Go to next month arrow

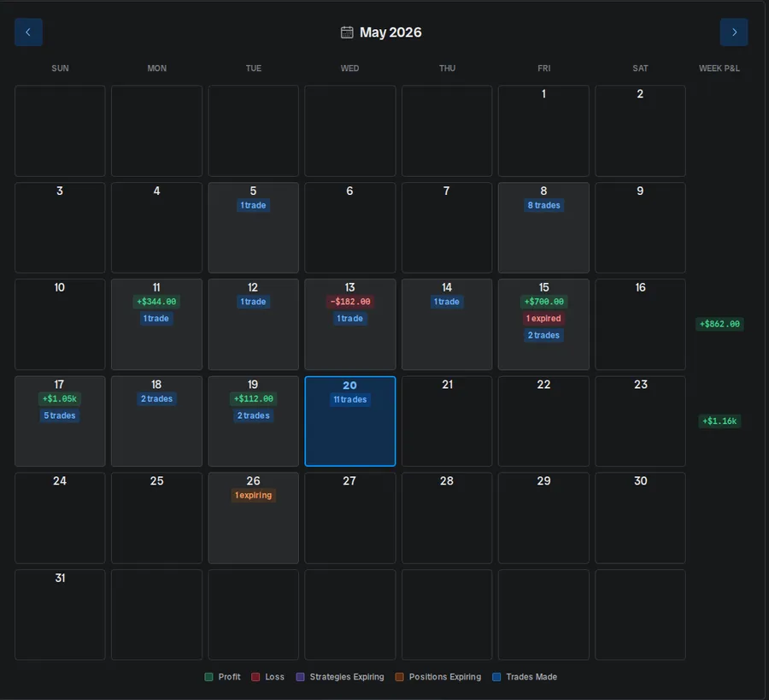tap(734, 32)
